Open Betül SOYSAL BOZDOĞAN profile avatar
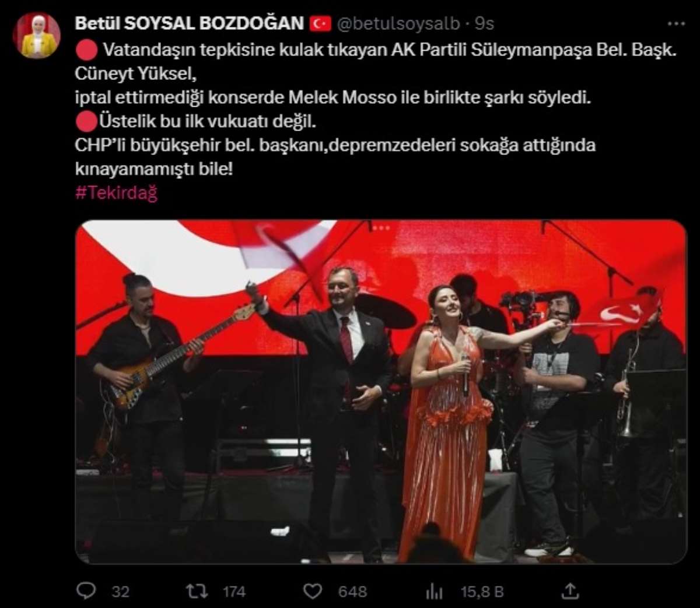Screen dimensions: 700x608 (x=37, y=36)
